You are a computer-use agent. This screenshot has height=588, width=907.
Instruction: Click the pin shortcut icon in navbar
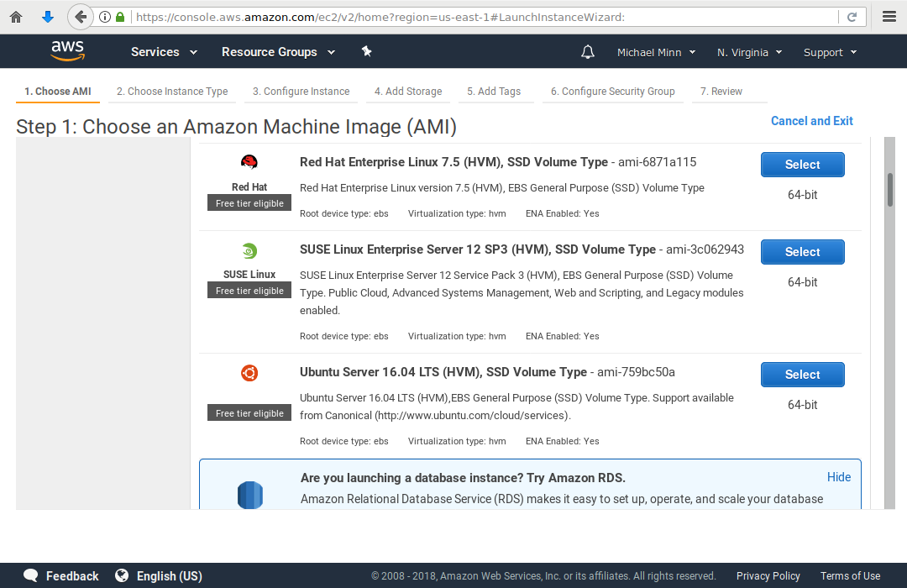tap(366, 51)
